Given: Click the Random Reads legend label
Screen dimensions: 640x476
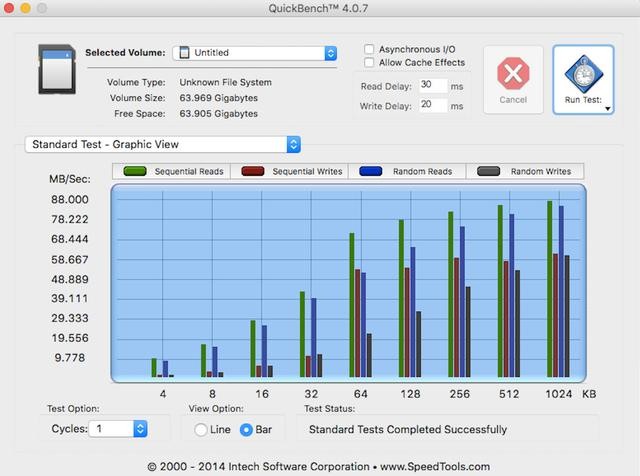Looking at the screenshot, I should coord(422,171).
